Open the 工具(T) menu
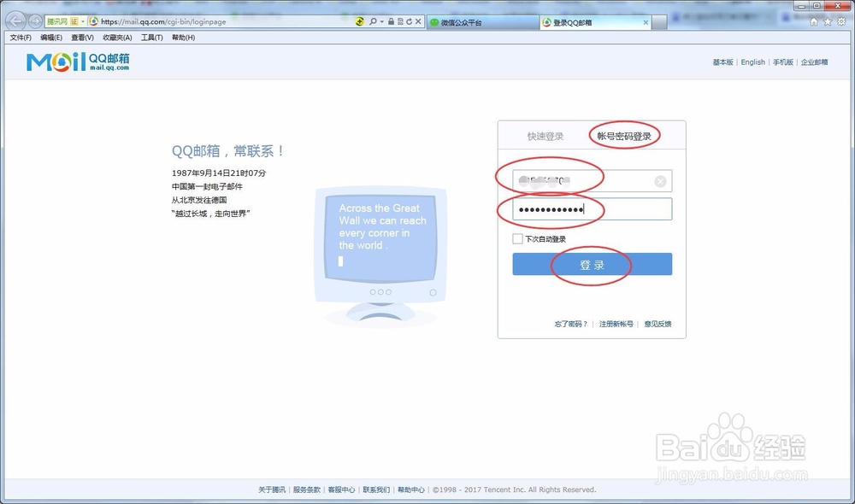The height and width of the screenshot is (504, 855). 151,38
